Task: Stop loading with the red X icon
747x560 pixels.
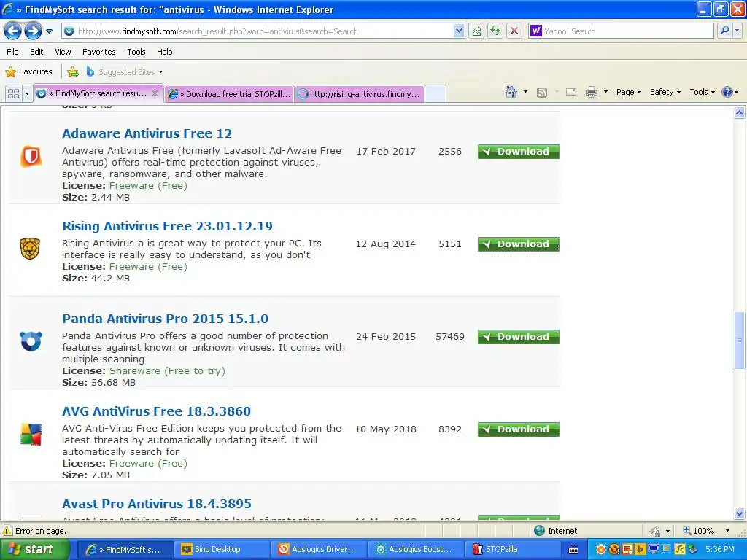Action: 514,31
